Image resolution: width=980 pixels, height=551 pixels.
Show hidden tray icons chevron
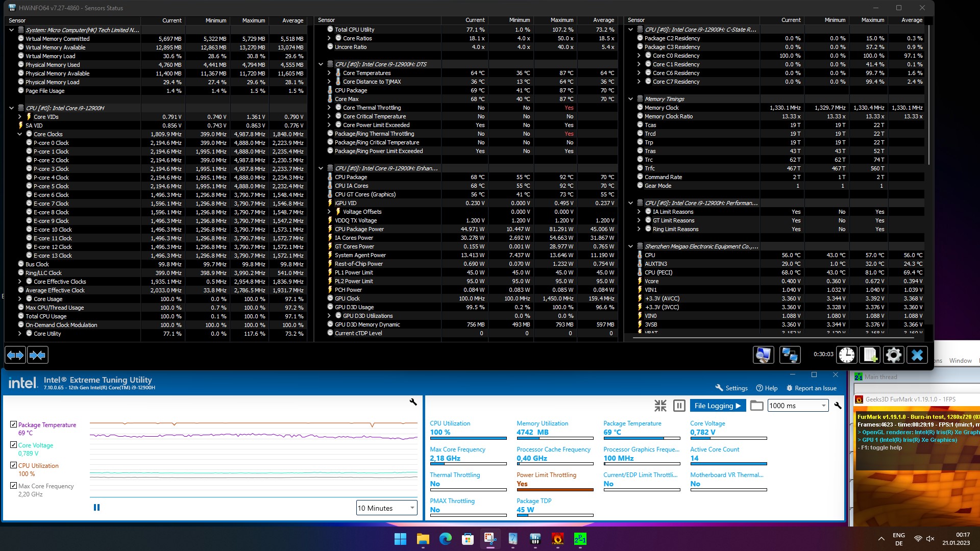[x=881, y=539]
